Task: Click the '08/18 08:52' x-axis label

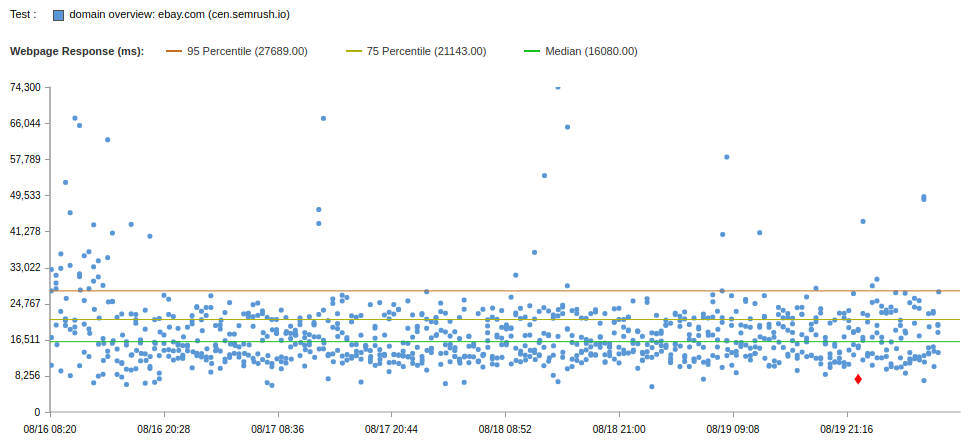Action: (506, 429)
